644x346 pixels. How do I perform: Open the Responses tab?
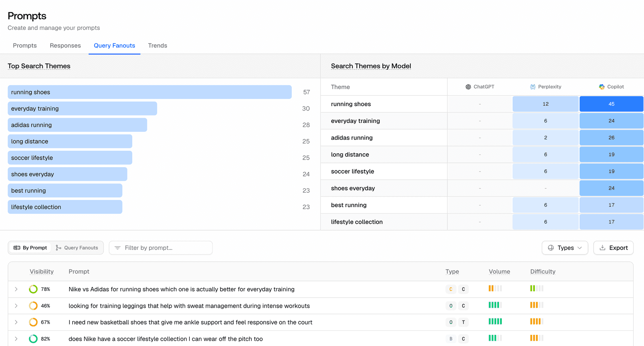click(65, 45)
